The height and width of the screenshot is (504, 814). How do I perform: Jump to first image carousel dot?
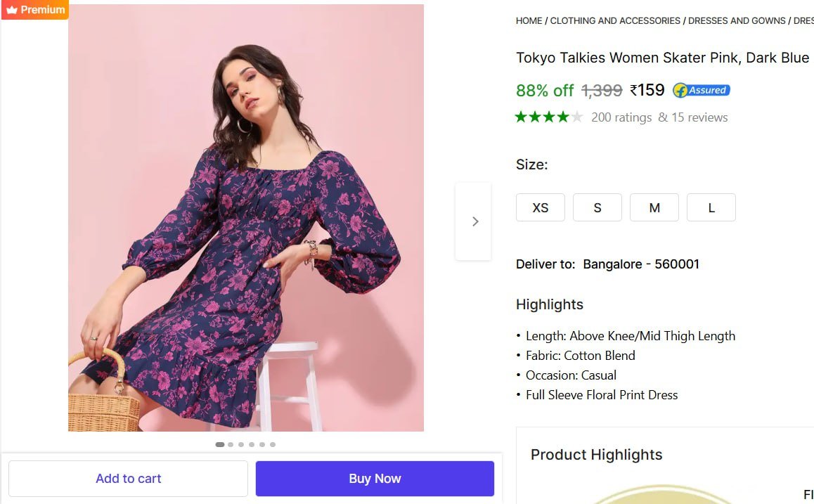(x=220, y=444)
